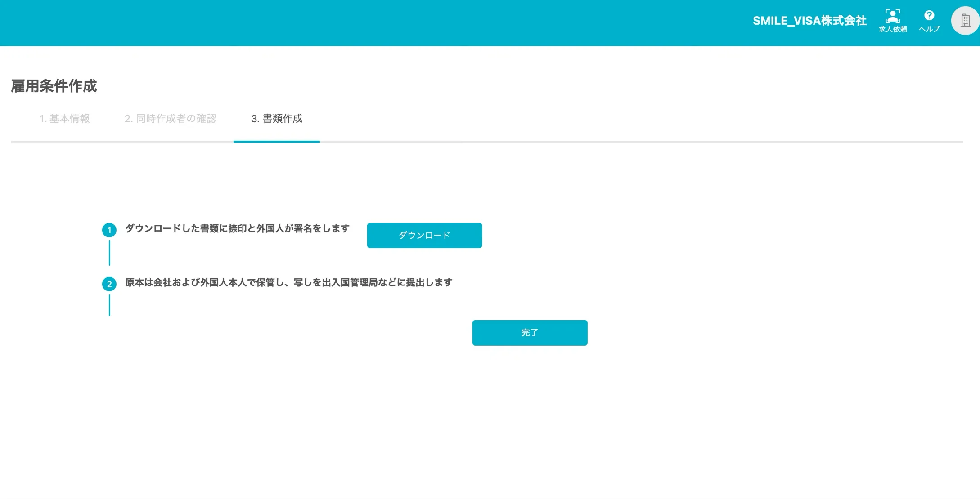Select the active 3. 書類作成 tab
This screenshot has height=499, width=980.
(277, 119)
